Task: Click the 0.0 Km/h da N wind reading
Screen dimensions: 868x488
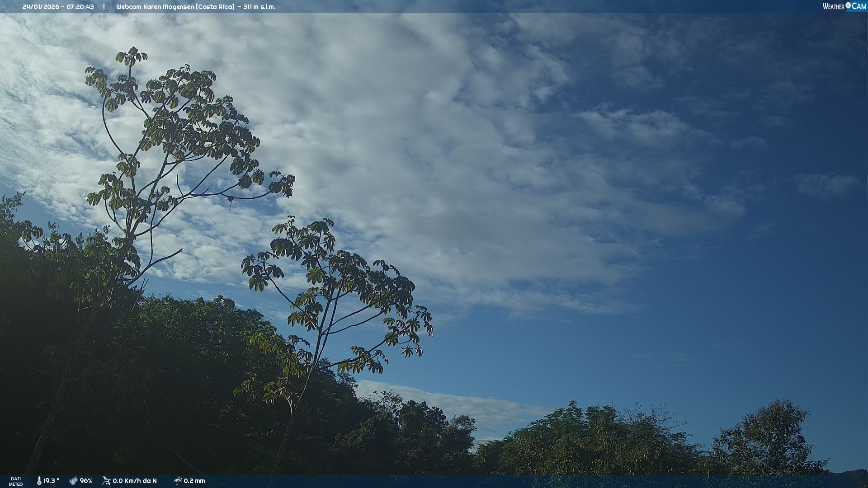Action: pyautogui.click(x=135, y=481)
